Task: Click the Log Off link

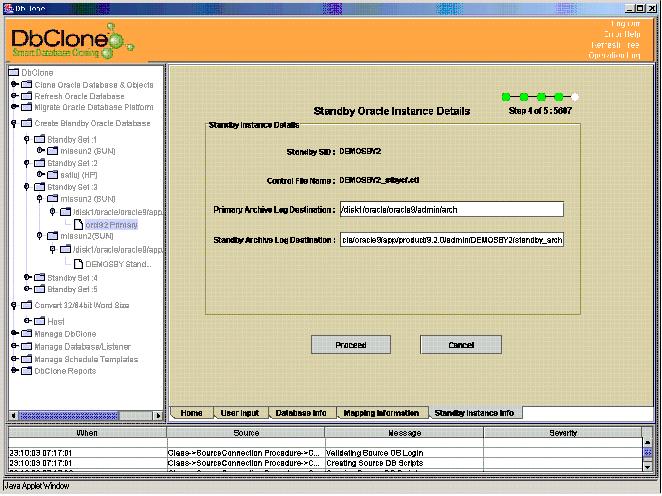Action: (625, 24)
